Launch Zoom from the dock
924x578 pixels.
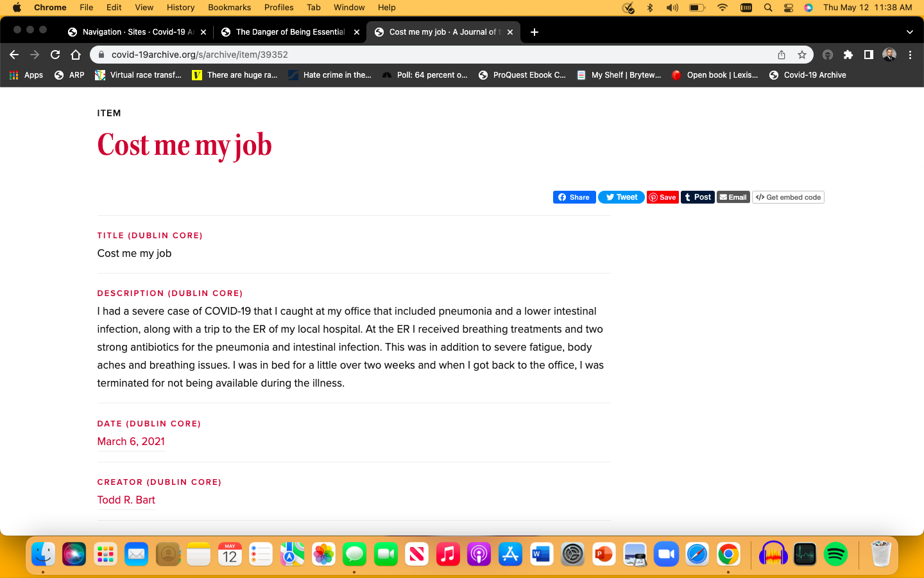tap(666, 554)
